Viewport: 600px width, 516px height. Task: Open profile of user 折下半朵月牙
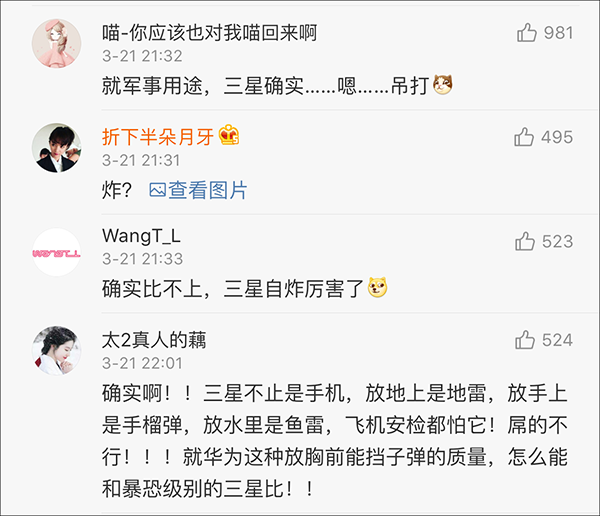click(x=158, y=137)
